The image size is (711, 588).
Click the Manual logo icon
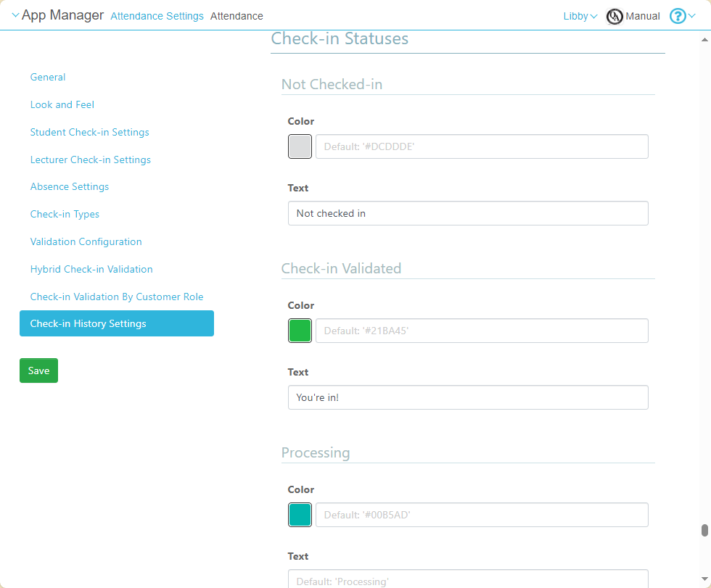[x=615, y=17]
